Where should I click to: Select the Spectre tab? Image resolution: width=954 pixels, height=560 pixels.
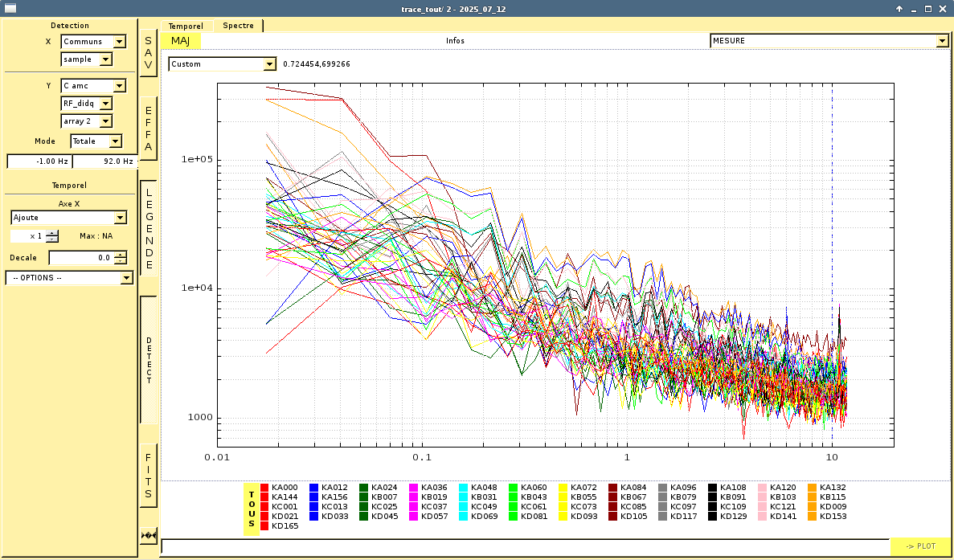point(238,26)
